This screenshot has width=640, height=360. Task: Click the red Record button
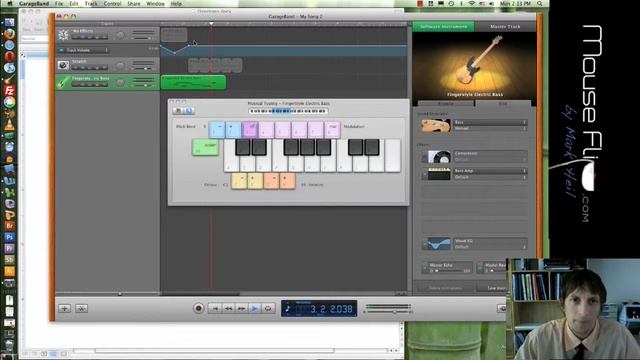[x=199, y=308]
